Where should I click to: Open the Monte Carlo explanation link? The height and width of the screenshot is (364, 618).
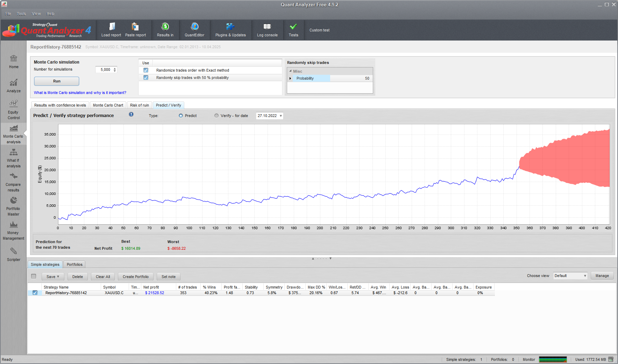(80, 93)
